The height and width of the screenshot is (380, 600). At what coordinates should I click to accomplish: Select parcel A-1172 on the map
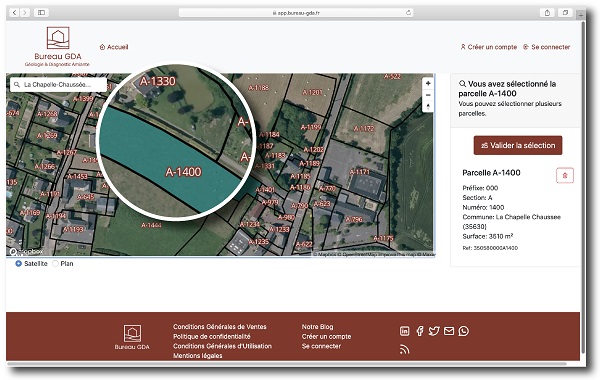(364, 128)
